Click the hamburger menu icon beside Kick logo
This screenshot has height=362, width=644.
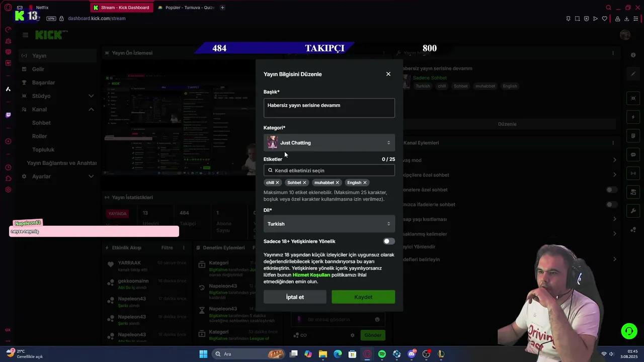coord(25,35)
